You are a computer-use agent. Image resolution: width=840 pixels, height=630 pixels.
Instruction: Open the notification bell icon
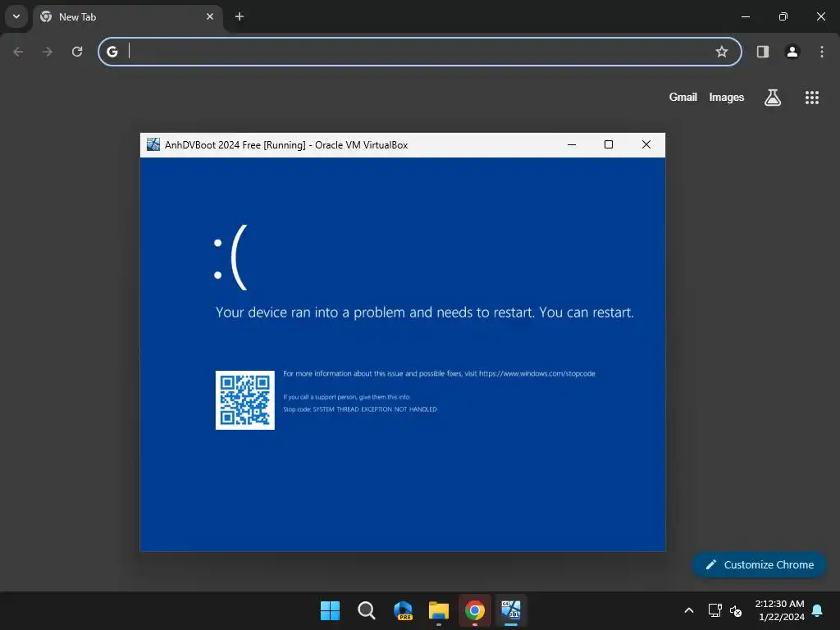click(818, 610)
